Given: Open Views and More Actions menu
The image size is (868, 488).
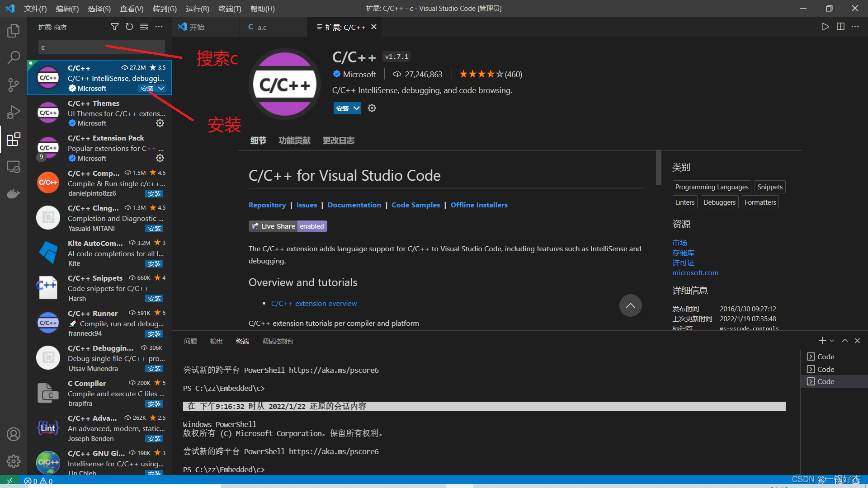Looking at the screenshot, I should (159, 27).
